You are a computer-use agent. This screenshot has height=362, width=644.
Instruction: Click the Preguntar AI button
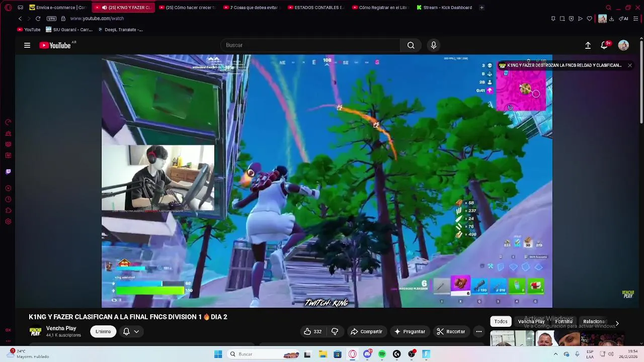point(410,331)
